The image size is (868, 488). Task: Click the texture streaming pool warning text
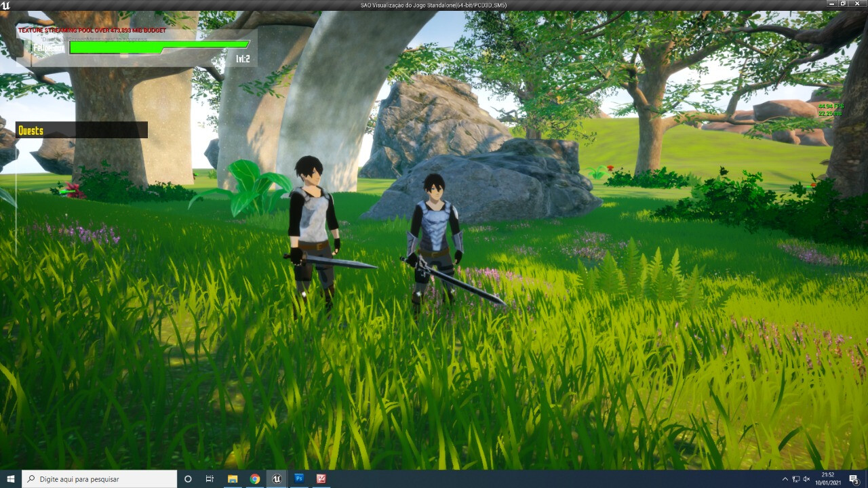[93, 31]
